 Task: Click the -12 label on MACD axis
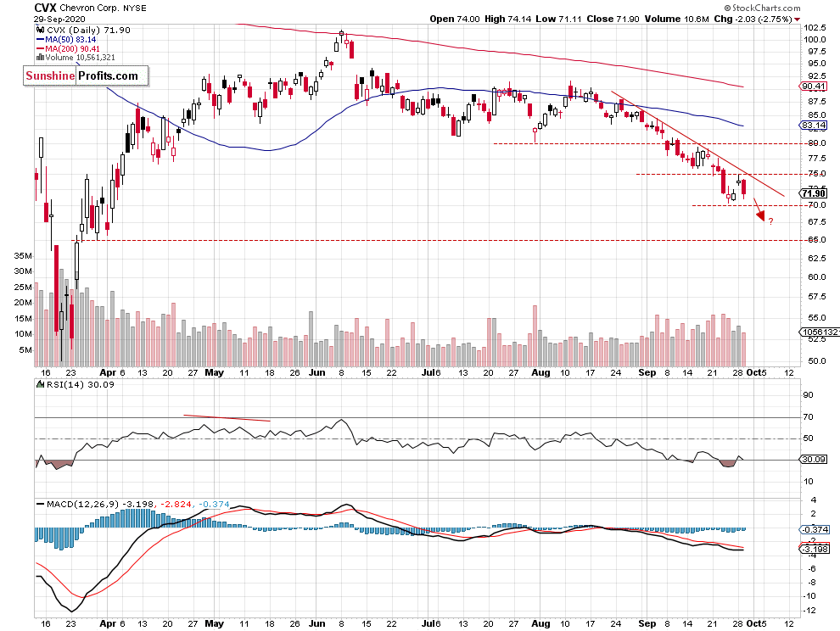pyautogui.click(x=809, y=611)
